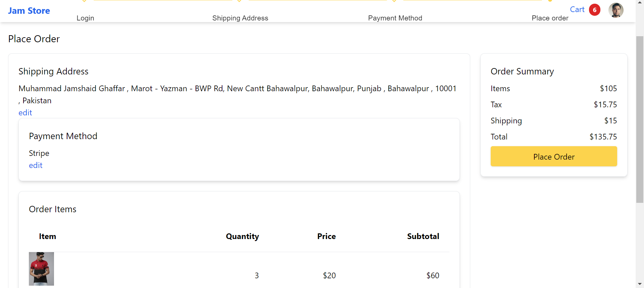Image resolution: width=644 pixels, height=288 pixels.
Task: Click the Quantity column header
Action: [x=242, y=236]
